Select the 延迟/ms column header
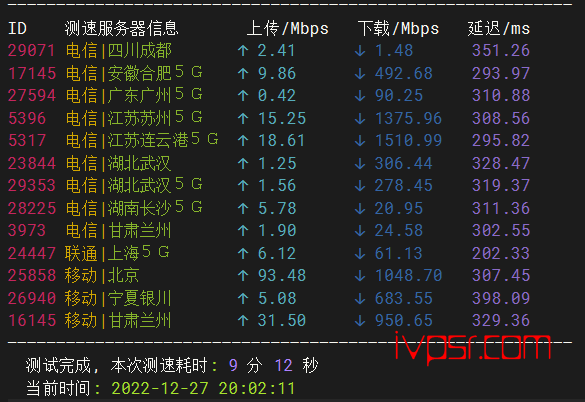The image size is (585, 402). point(499,28)
